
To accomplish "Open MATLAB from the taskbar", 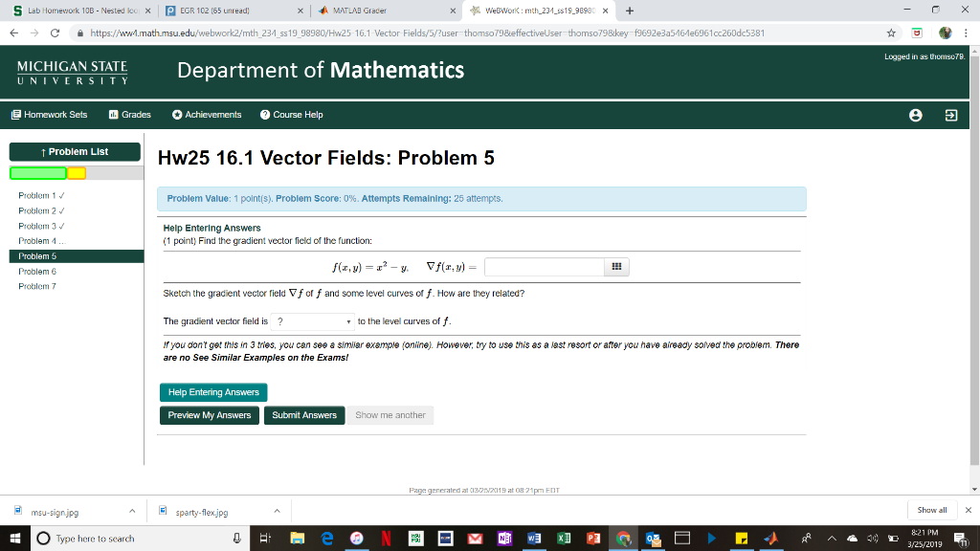I will (770, 538).
